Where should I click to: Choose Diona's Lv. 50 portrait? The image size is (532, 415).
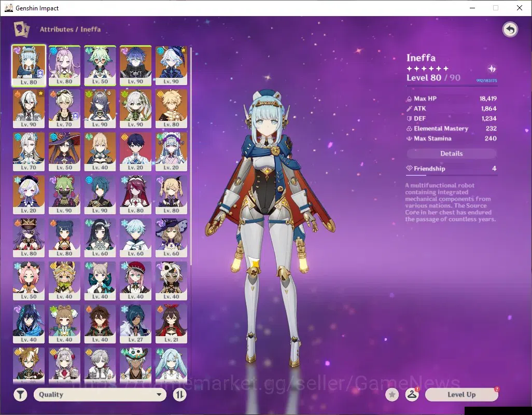29,281
